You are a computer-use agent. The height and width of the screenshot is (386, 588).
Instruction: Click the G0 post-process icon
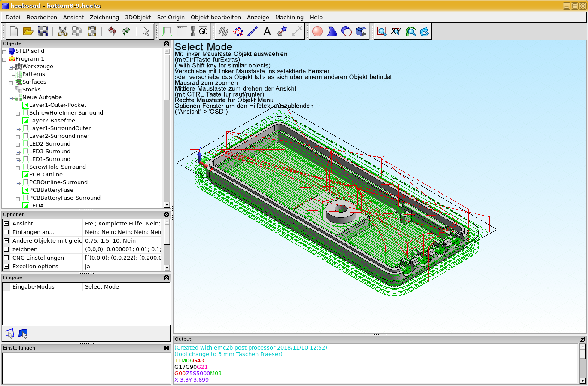[x=203, y=31]
